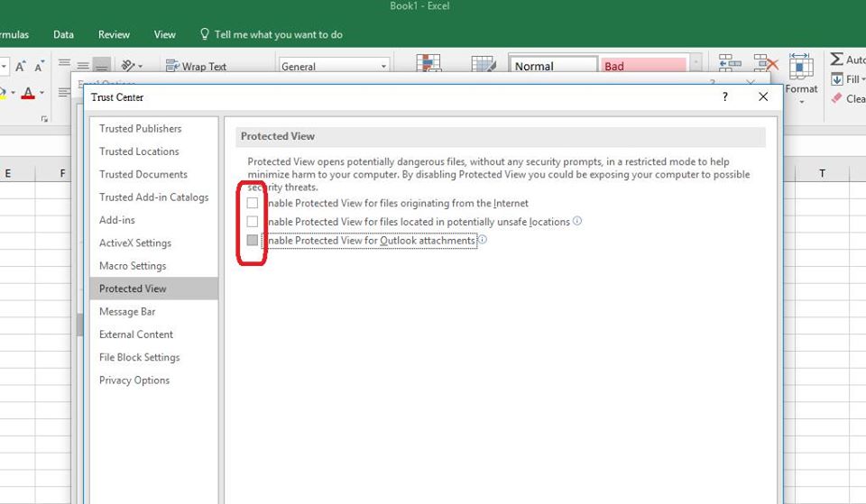866x504 pixels.
Task: Click the Format as Table icon
Action: pyautogui.click(x=484, y=64)
